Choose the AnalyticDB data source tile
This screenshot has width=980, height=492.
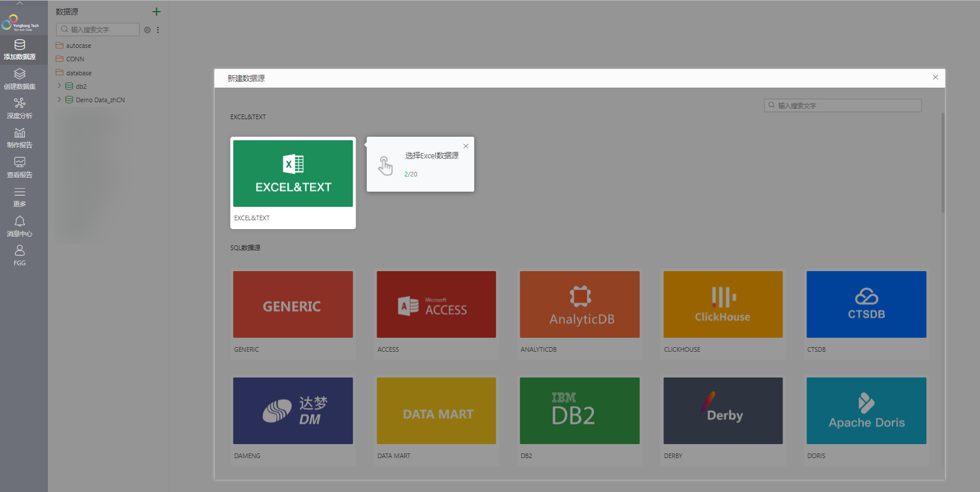click(579, 304)
